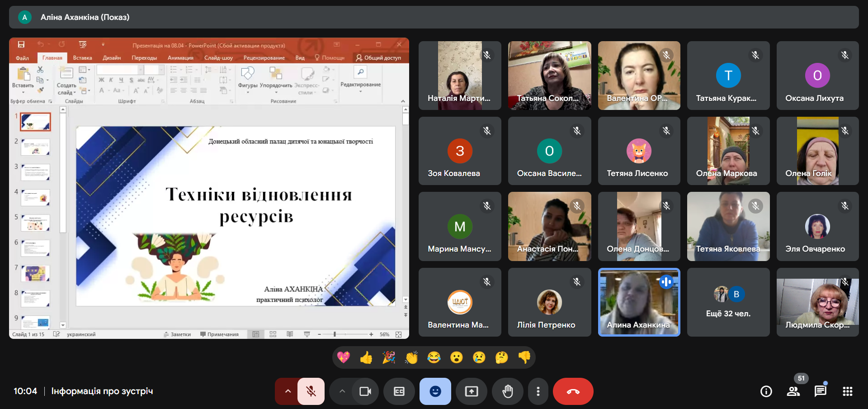Switch to the Переходы ribbon tab
The height and width of the screenshot is (409, 868).
(144, 58)
